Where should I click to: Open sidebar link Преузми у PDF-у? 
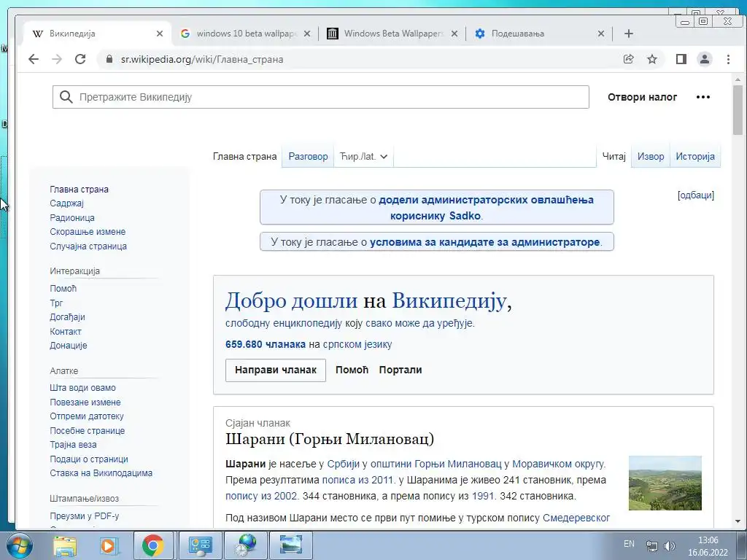click(x=85, y=516)
